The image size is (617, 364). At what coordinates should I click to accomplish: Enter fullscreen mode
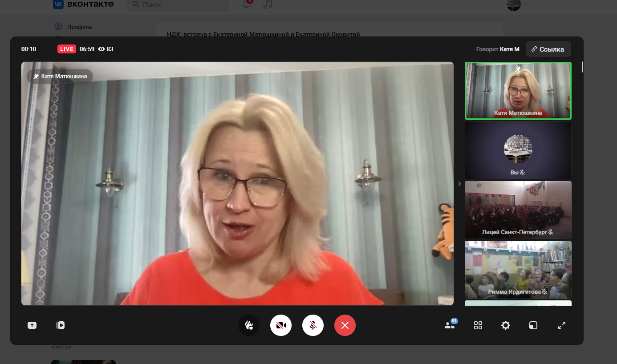pos(562,325)
